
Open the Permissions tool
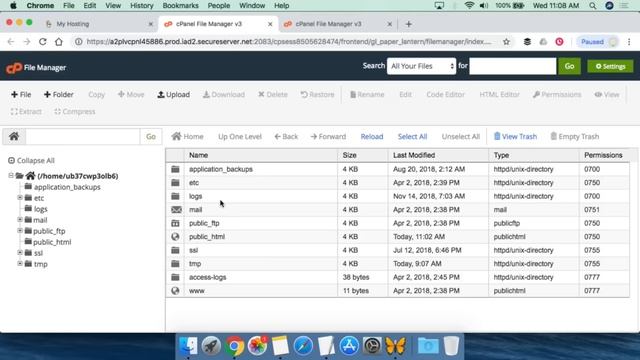pos(557,94)
